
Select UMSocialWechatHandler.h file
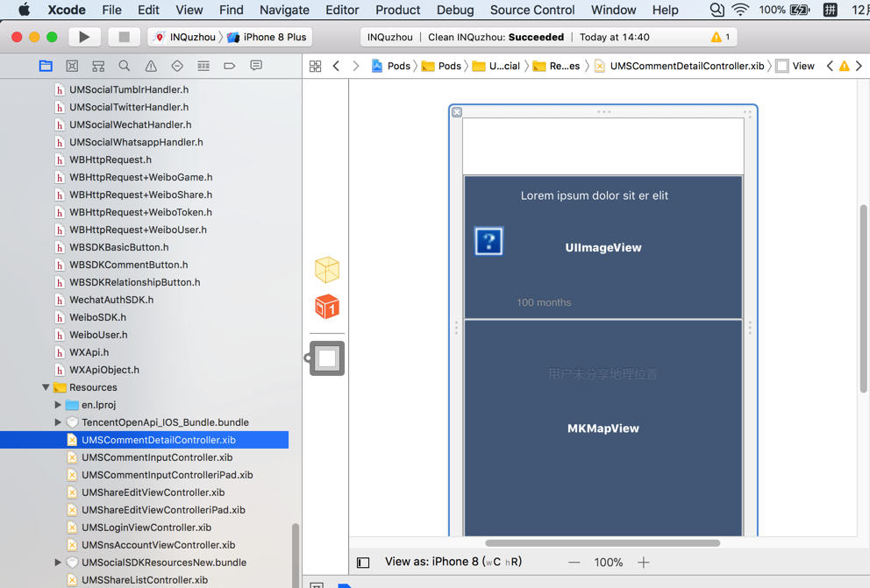[131, 124]
